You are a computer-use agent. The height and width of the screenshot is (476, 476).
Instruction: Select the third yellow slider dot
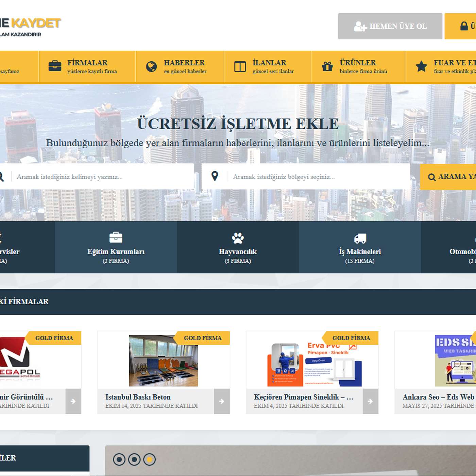(x=149, y=460)
